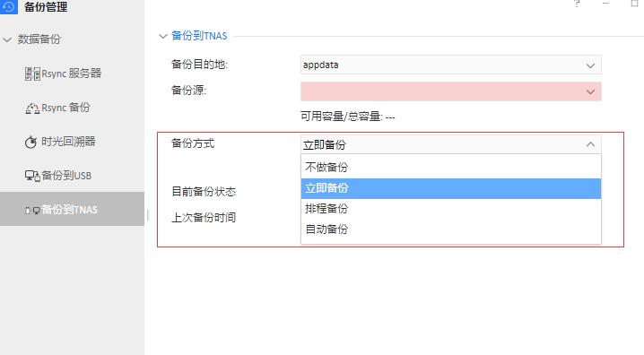Click the Backup Management clock icon
This screenshot has width=644, height=355.
[9, 6]
